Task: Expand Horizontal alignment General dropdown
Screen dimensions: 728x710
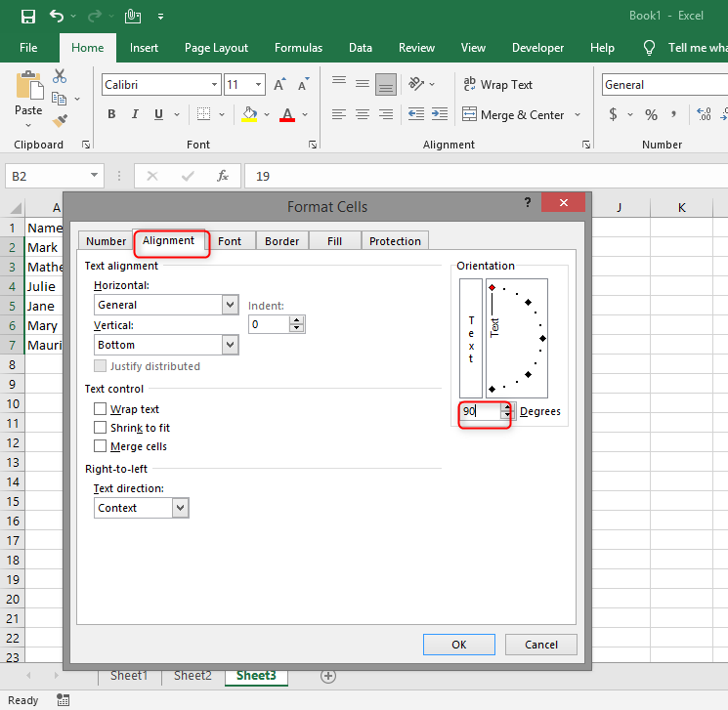Action: tap(230, 305)
